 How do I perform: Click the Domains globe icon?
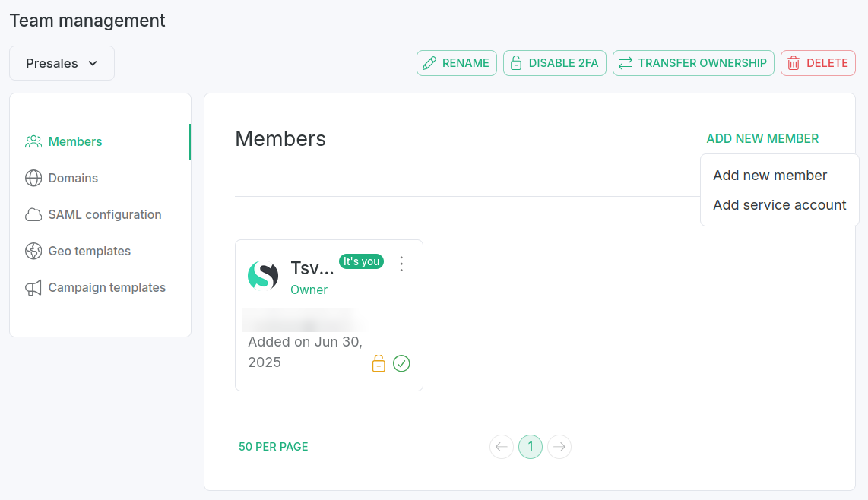33,178
